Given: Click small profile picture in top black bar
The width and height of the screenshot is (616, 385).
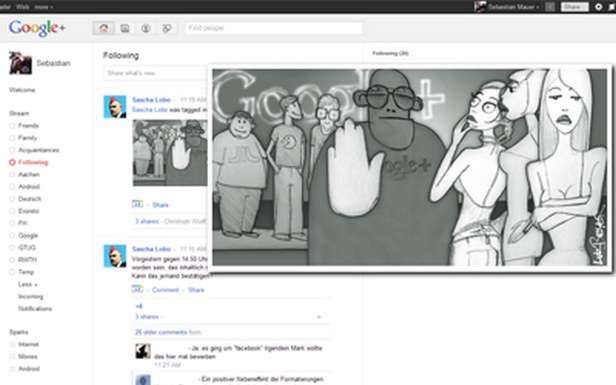Looking at the screenshot, I should 480,7.
